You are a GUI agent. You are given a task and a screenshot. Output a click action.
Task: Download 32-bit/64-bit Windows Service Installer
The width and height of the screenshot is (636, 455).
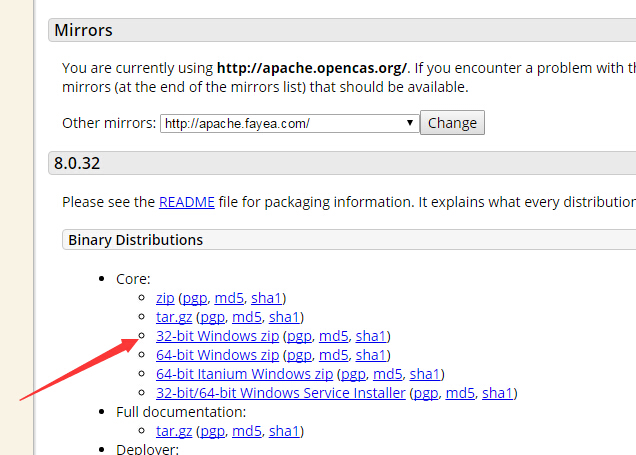point(281,393)
